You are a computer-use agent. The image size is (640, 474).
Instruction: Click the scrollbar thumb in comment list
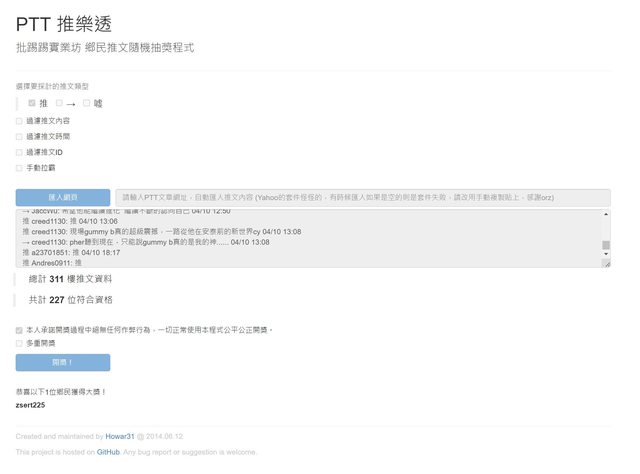[606, 245]
